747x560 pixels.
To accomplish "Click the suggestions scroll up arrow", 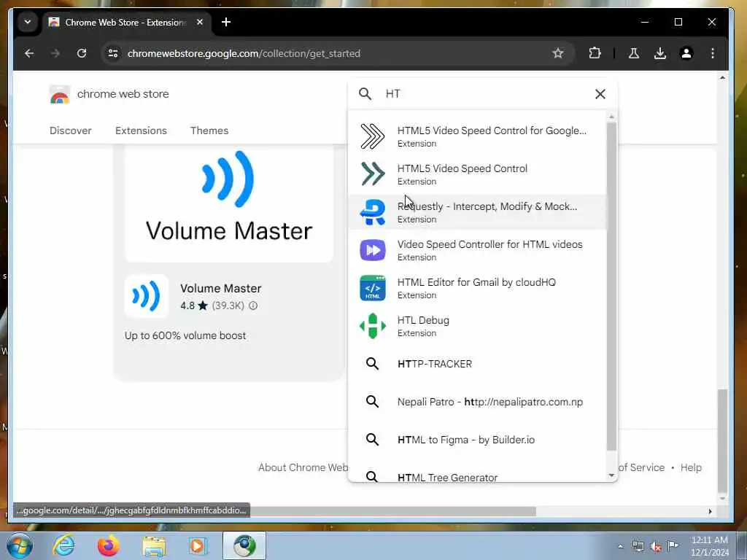I will click(612, 117).
